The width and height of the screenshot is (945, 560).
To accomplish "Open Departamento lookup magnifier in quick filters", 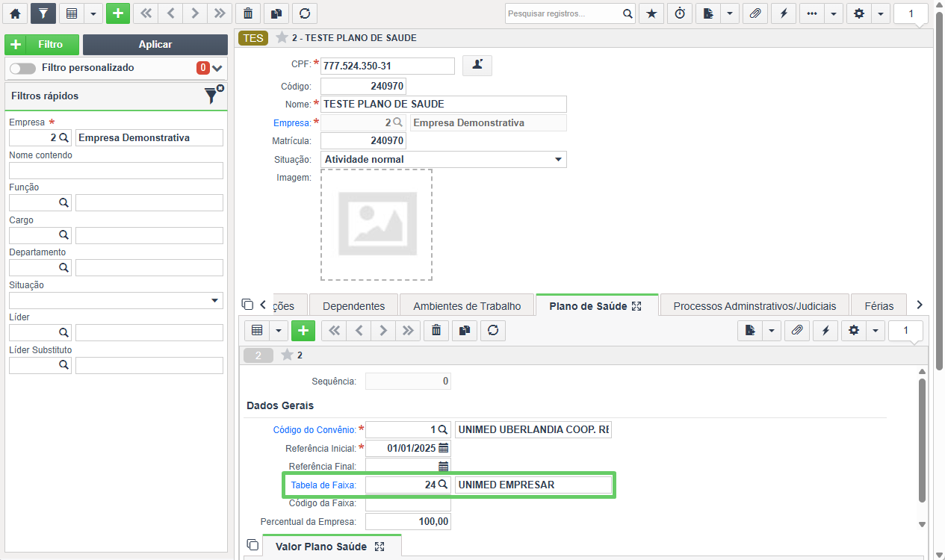I will pos(63,267).
